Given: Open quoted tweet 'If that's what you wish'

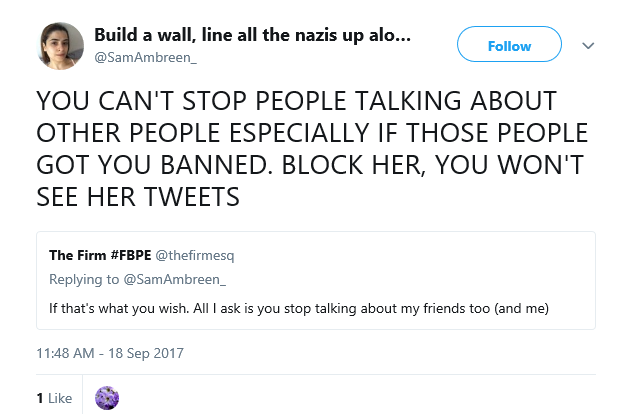Looking at the screenshot, I should point(316,280).
